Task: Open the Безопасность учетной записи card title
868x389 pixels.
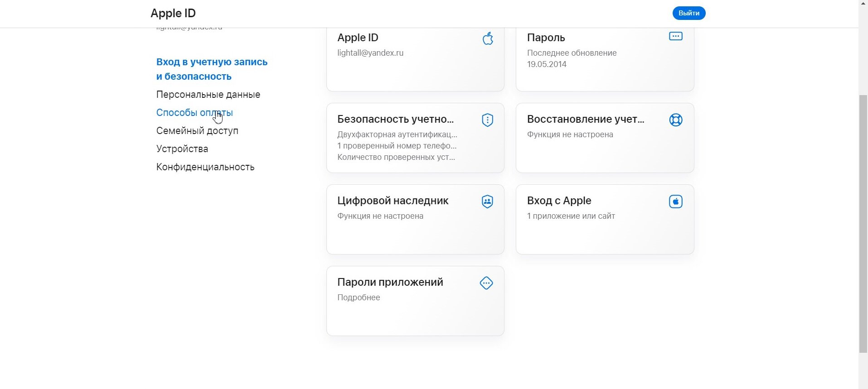Action: click(x=395, y=119)
